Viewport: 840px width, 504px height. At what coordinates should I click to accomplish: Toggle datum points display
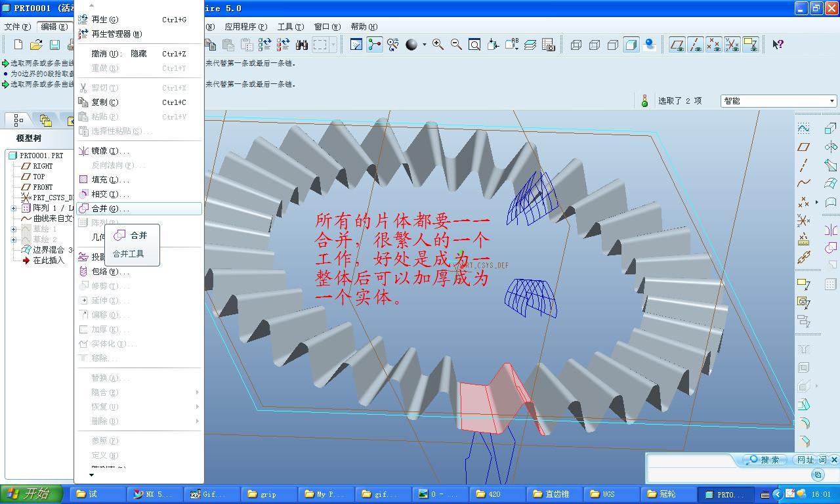coord(713,45)
